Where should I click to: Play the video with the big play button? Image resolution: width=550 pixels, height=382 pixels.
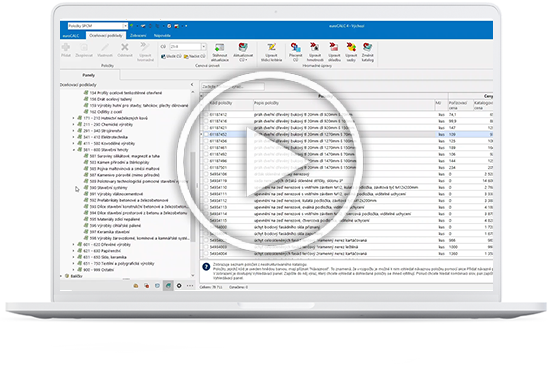[x=269, y=162]
